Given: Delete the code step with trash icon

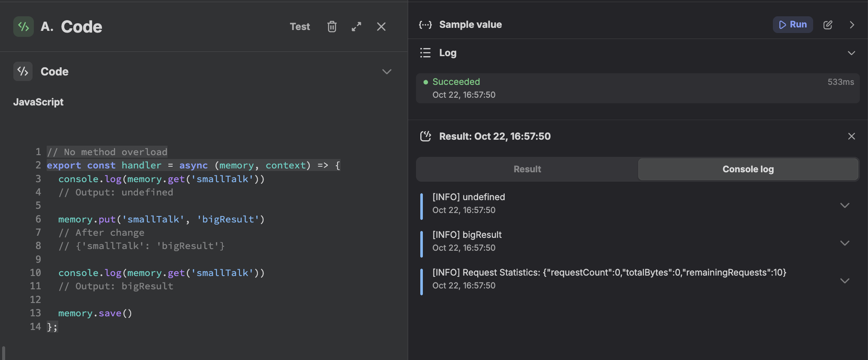Looking at the screenshot, I should click(x=332, y=27).
